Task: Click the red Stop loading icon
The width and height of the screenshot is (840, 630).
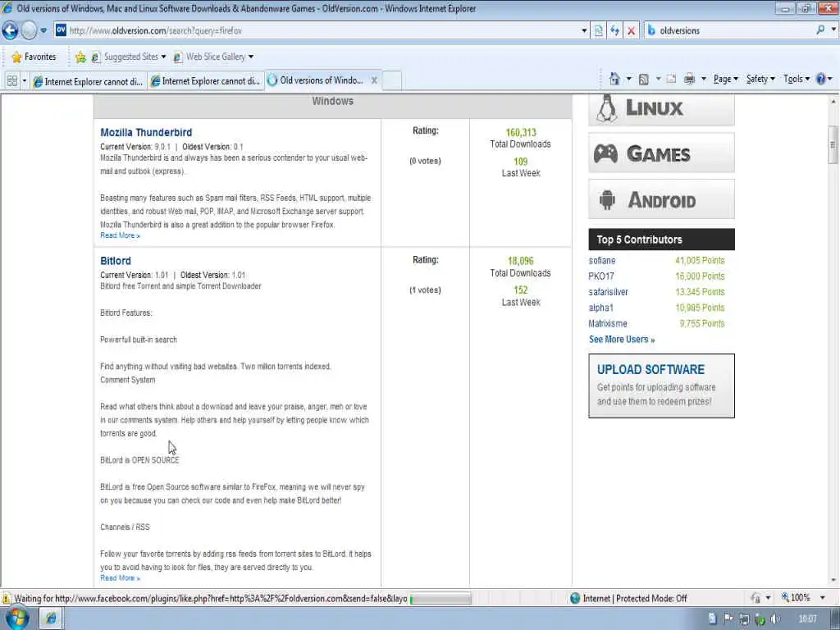Action: 632,30
